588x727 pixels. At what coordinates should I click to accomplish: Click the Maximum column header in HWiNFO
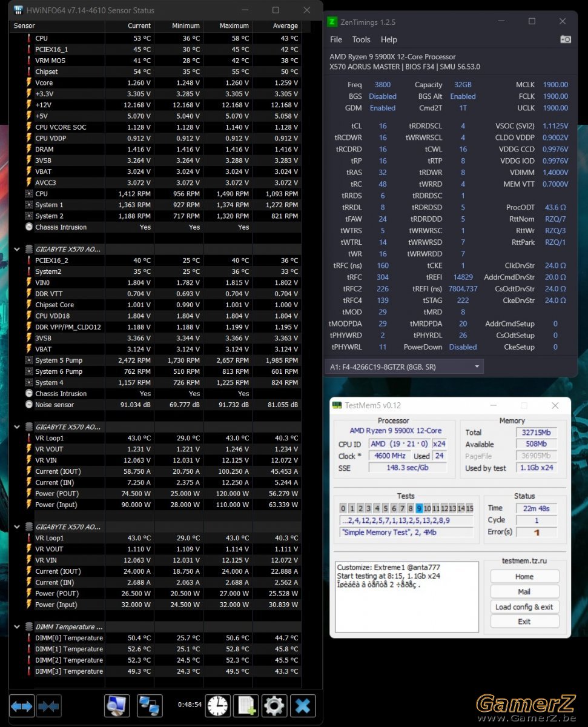tap(228, 26)
